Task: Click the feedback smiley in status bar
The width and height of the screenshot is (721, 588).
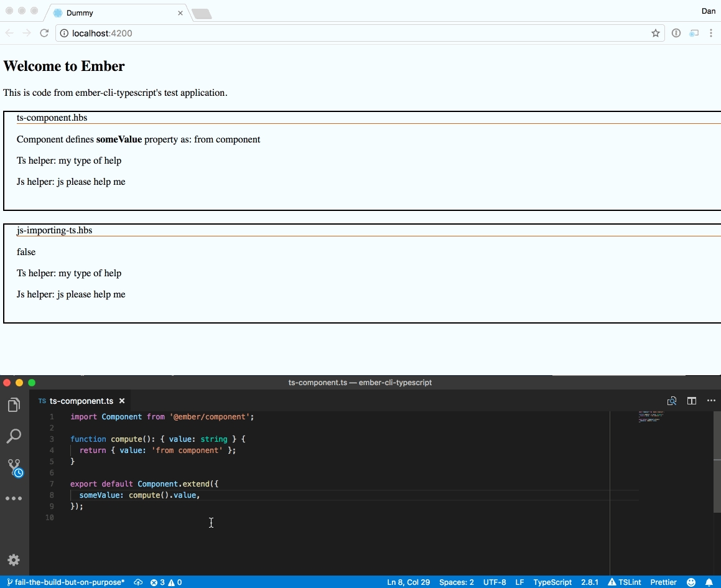Action: 691,582
